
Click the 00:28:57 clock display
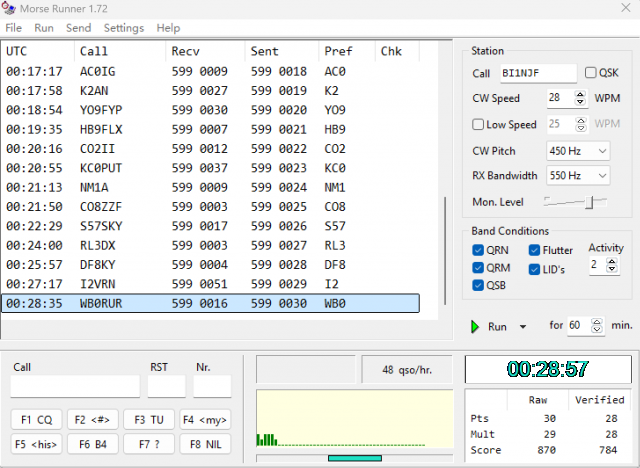tap(548, 369)
